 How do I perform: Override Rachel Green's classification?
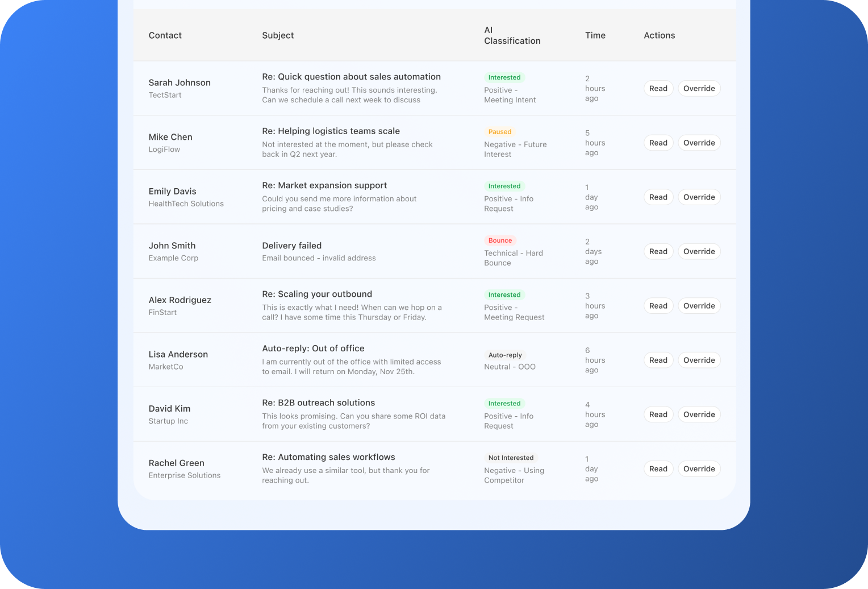coord(699,468)
